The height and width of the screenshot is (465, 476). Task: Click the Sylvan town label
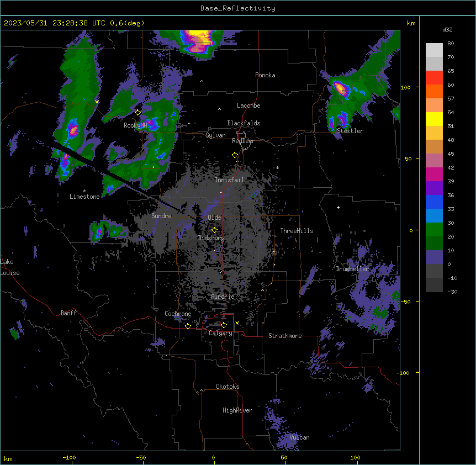point(215,135)
